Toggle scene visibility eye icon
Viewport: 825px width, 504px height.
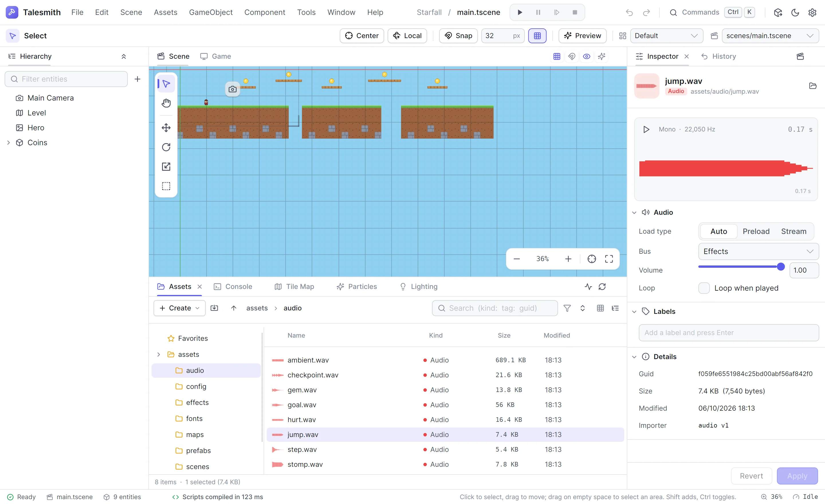coord(587,56)
